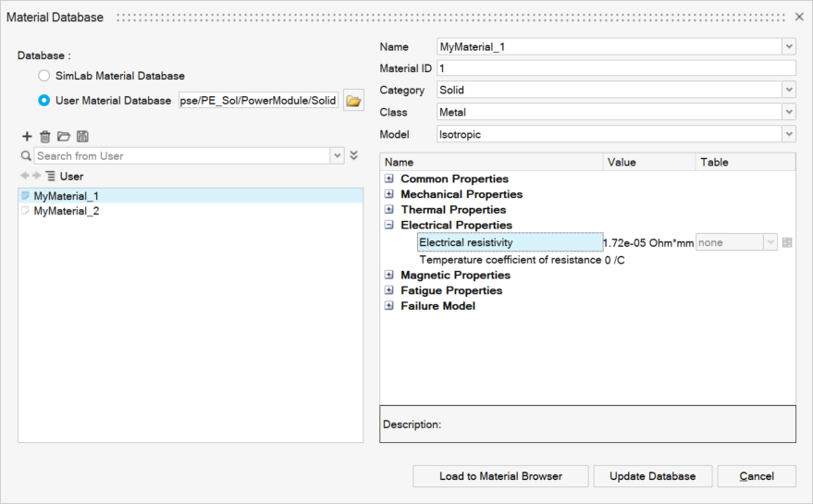Click the save database floppy disk icon

tap(82, 136)
